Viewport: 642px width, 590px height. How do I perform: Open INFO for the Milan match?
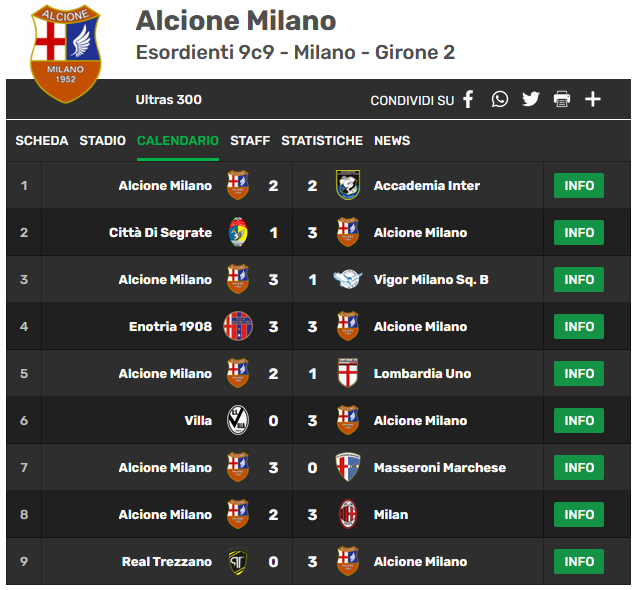tap(579, 515)
